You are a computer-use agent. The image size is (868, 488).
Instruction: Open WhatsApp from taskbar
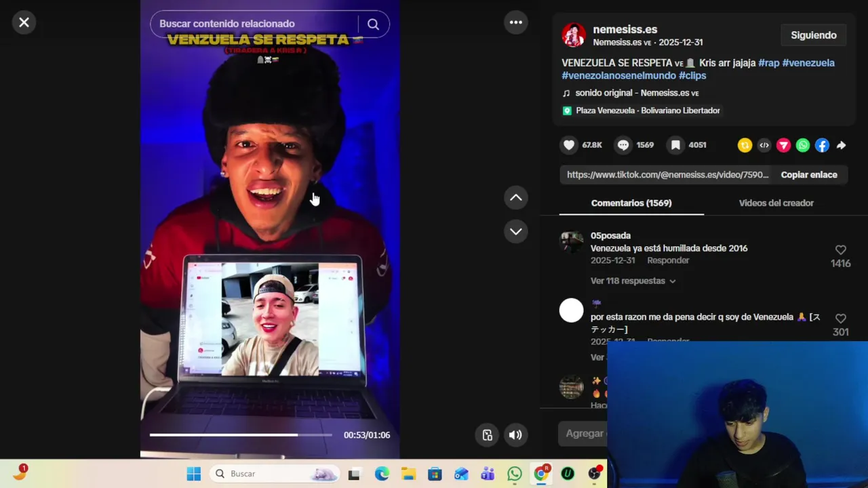pos(515,474)
